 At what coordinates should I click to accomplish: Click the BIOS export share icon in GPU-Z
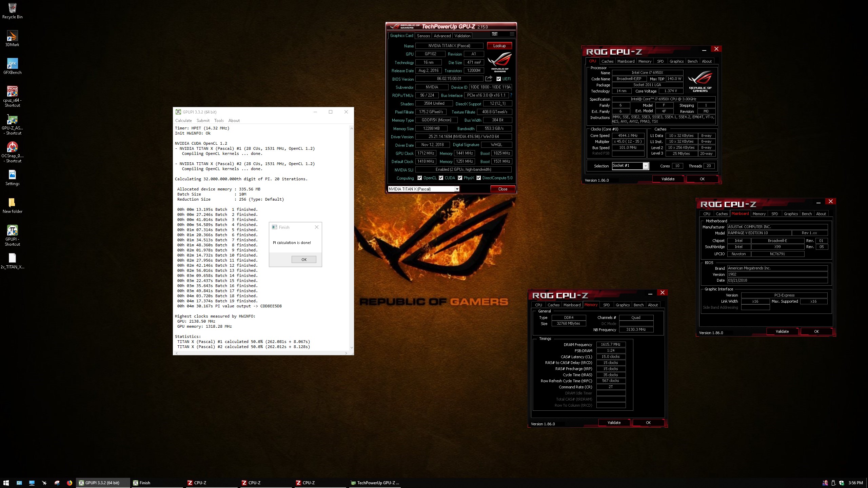[489, 79]
